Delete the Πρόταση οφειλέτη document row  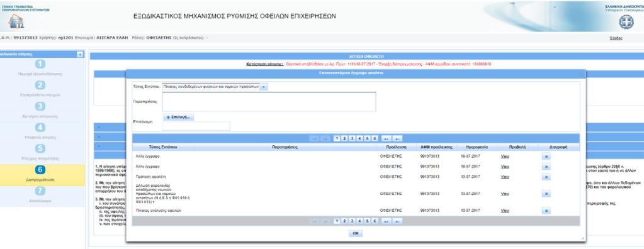click(x=546, y=177)
